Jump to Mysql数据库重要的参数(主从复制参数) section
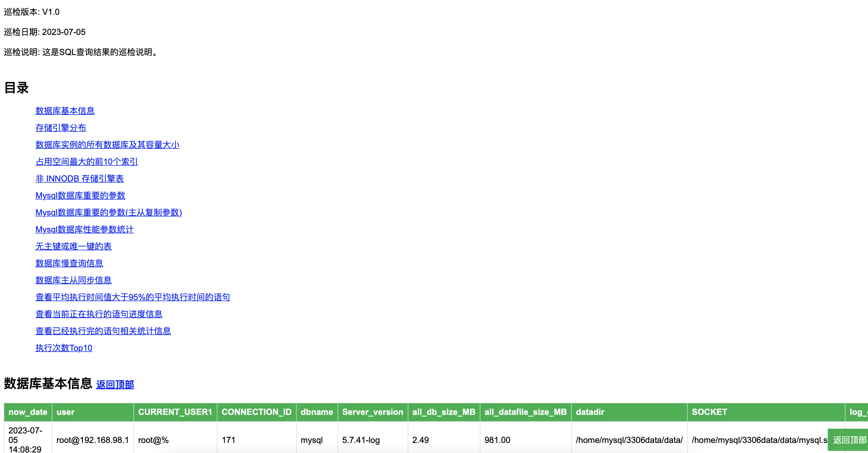Viewport: 868px width, 453px height. [x=109, y=212]
